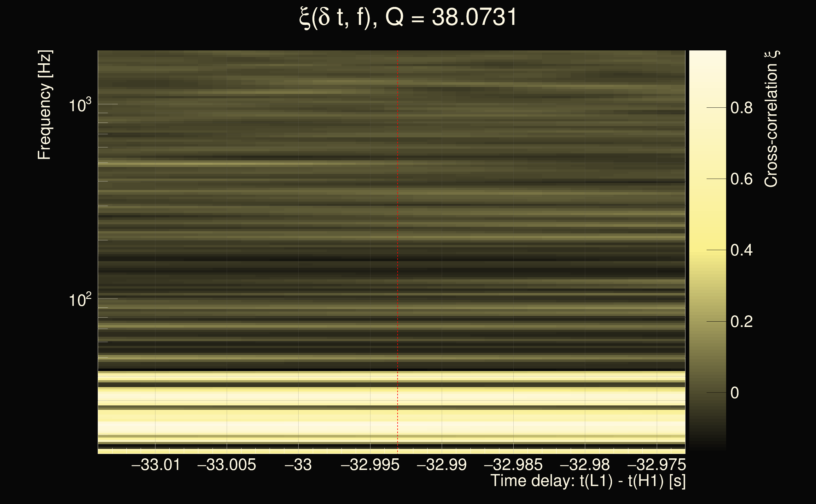Click the 0.6 label on the color scale
816x504 pixels.
point(741,179)
